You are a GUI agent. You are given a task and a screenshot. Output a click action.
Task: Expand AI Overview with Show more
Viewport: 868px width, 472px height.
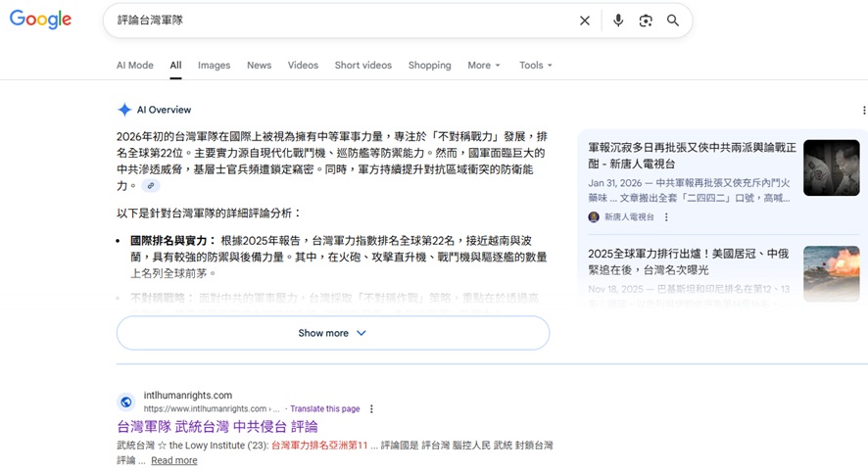point(332,333)
